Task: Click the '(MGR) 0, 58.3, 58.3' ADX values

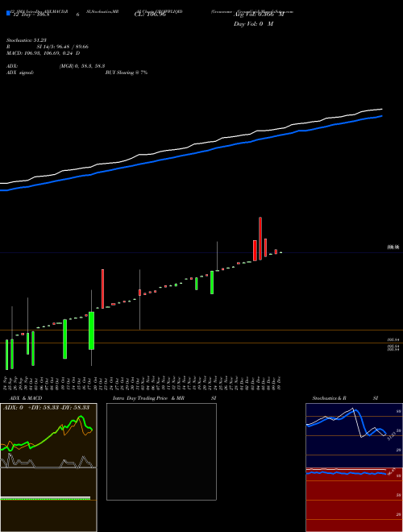Action: pos(82,67)
